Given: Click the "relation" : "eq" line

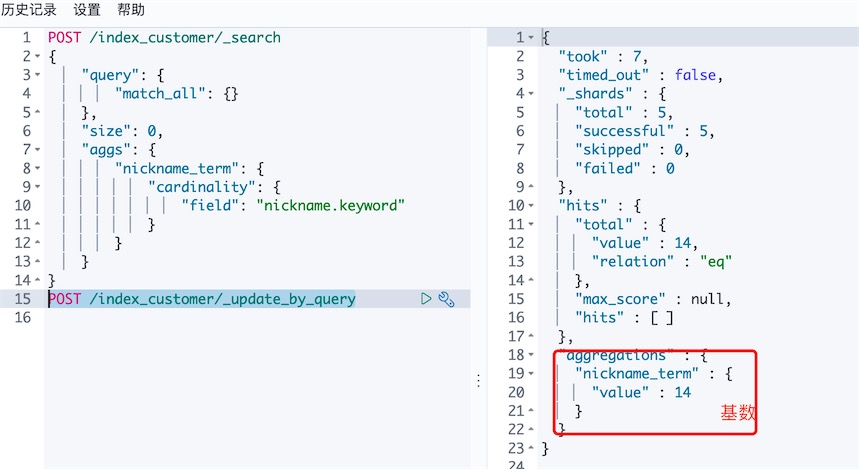Looking at the screenshot, I should [x=661, y=261].
